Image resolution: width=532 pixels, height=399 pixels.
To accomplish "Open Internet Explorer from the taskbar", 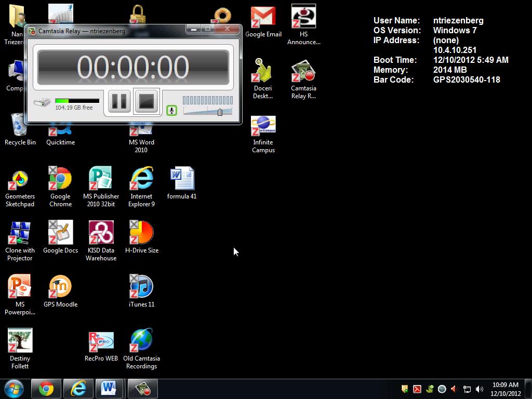I will click(78, 389).
